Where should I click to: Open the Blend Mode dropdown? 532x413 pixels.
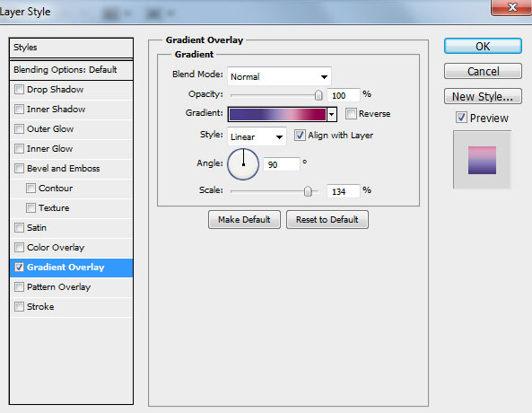coord(279,76)
